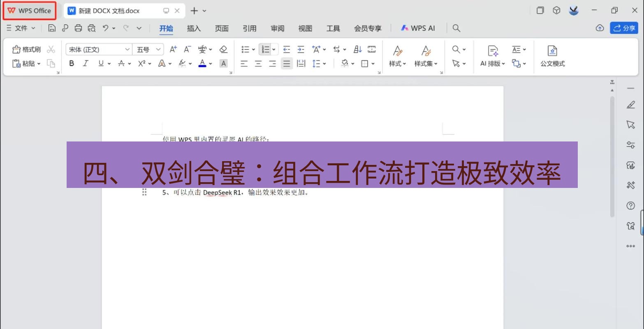Image resolution: width=644 pixels, height=329 pixels.
Task: Click the user avatar in title bar
Action: 574,10
